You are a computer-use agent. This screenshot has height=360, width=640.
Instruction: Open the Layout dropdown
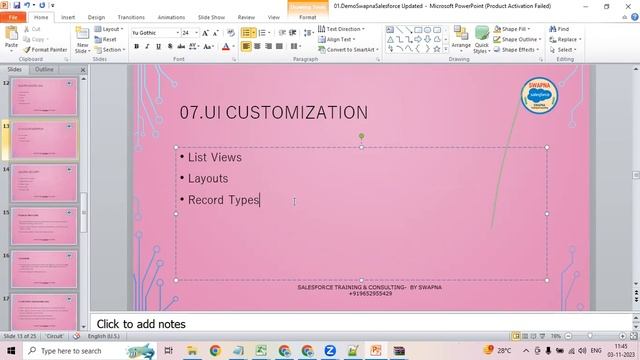pyautogui.click(x=109, y=29)
